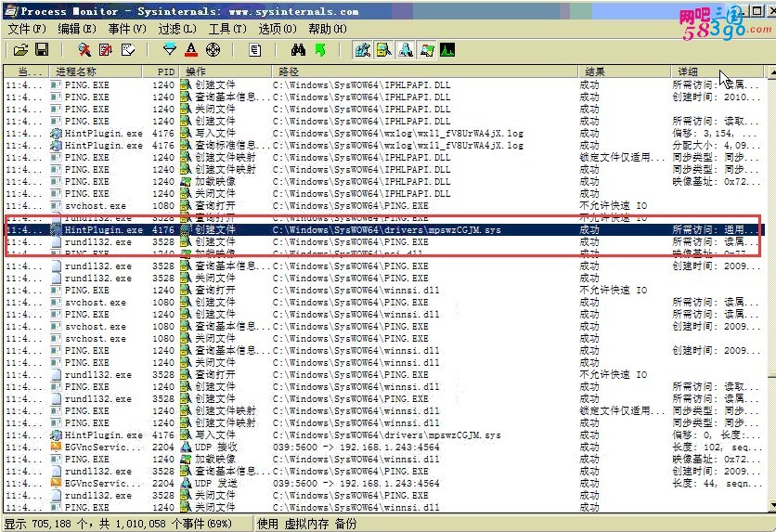The width and height of the screenshot is (776, 532).
Task: Click 长度: 44, seqn detail cell
Action: (x=717, y=483)
